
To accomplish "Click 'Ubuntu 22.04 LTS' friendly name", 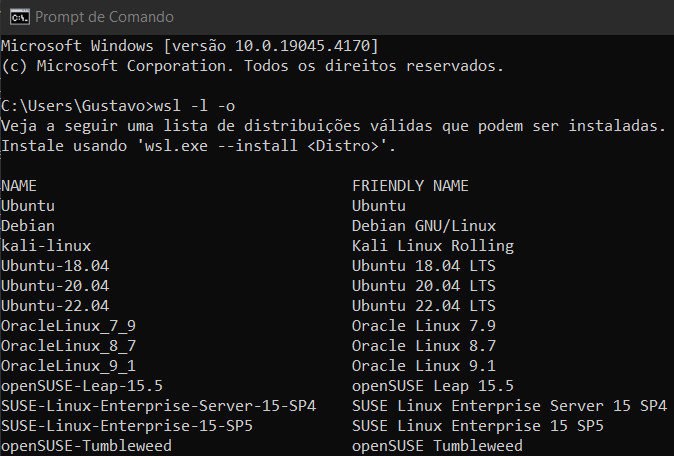I will (x=423, y=306).
